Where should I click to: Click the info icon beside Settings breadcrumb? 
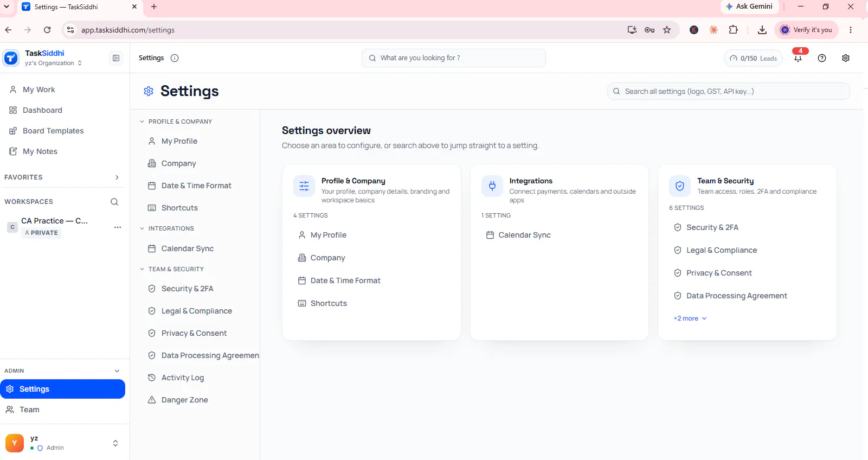pos(175,58)
